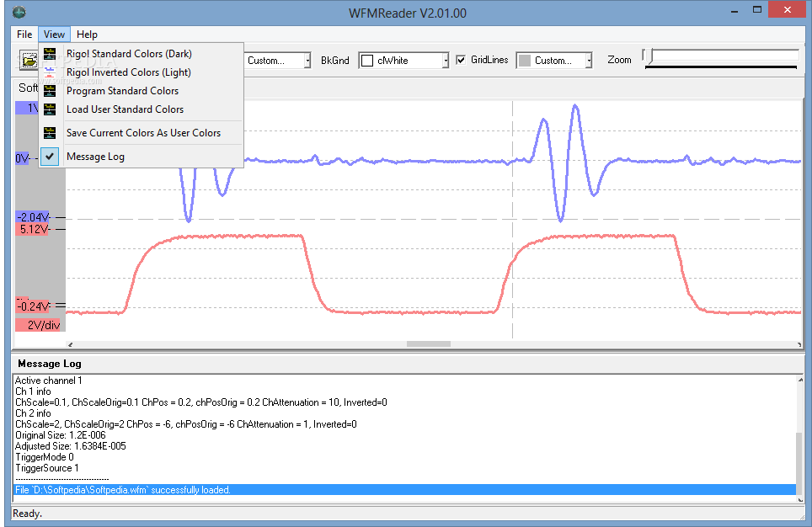Screen dimensions: 812x527
Task: Click the 'TriggerMode 0' log line
Action: coord(44,457)
